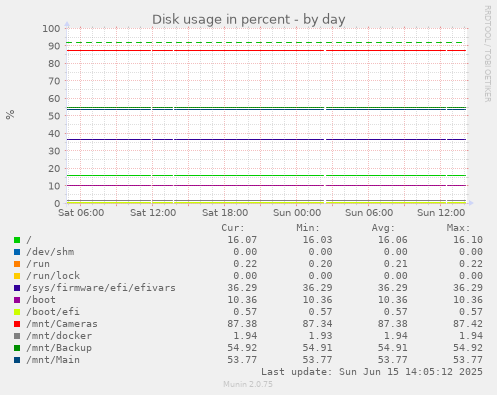The width and height of the screenshot is (497, 395).
Task: Click the Last update timestamp line
Action: coord(372,372)
